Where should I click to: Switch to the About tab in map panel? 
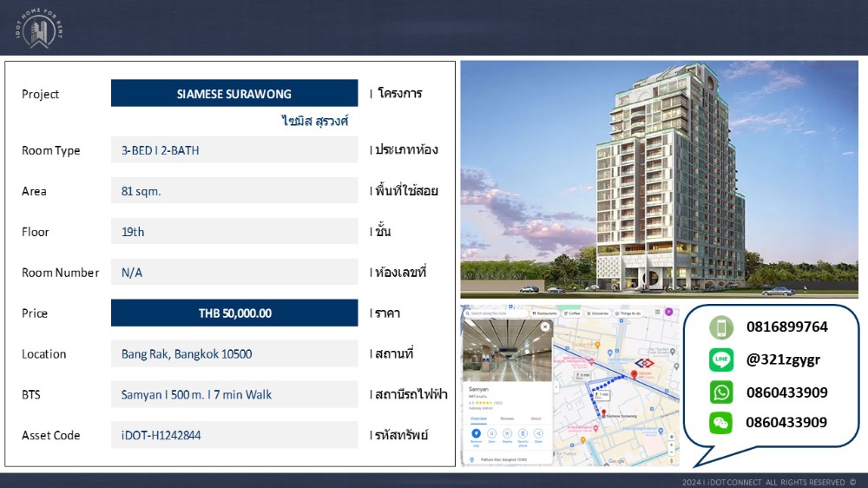tap(536, 418)
